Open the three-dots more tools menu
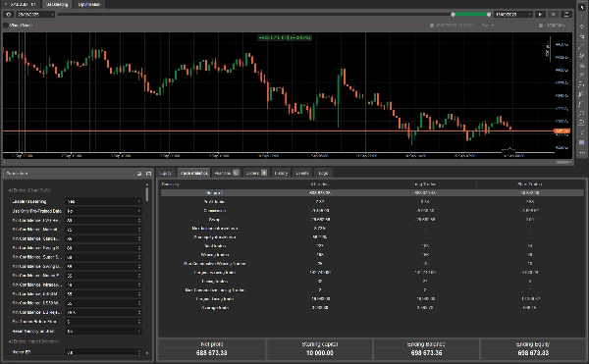Screen dimensions: 589x364 (x=581, y=153)
